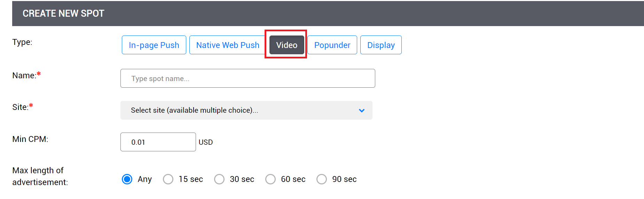
Task: Pick the Display spot type
Action: coord(381,45)
